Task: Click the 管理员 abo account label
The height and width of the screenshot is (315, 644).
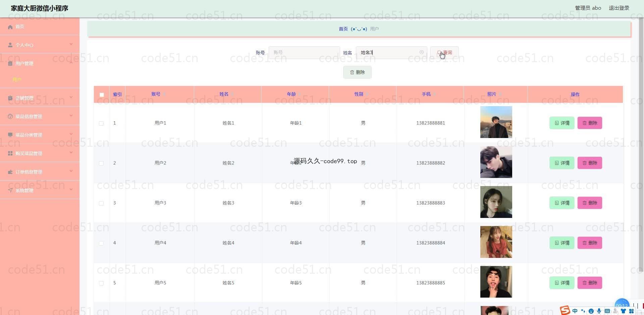Action: point(588,8)
